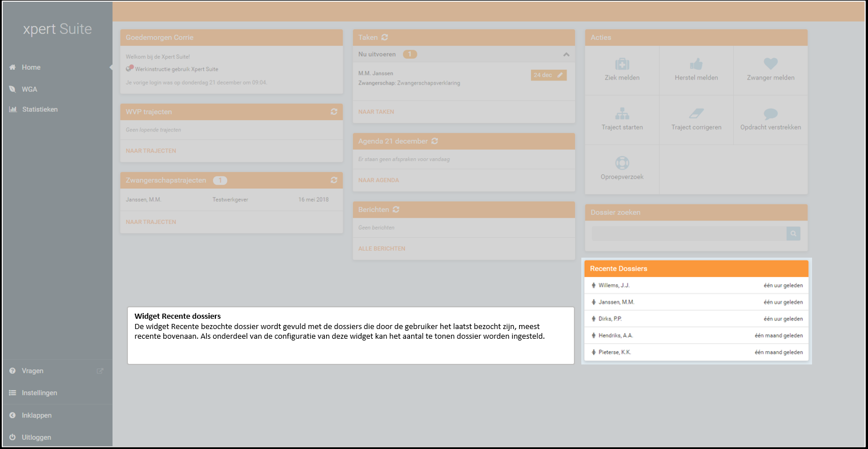Open Statistieken in the sidebar

tap(39, 109)
